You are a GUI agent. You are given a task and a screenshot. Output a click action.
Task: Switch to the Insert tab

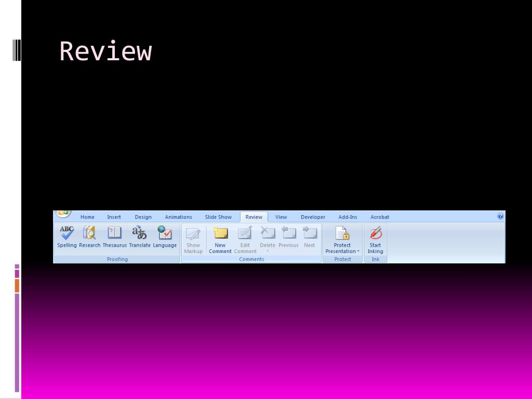coord(114,217)
